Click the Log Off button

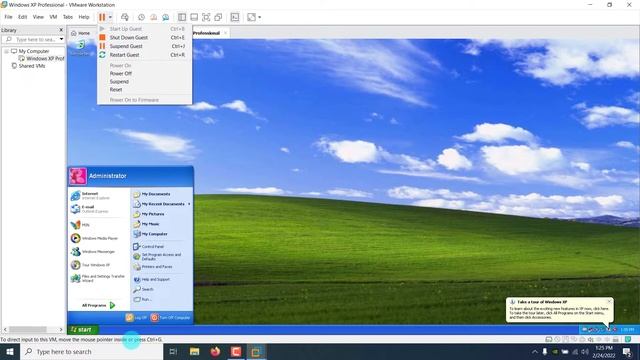coord(136,318)
